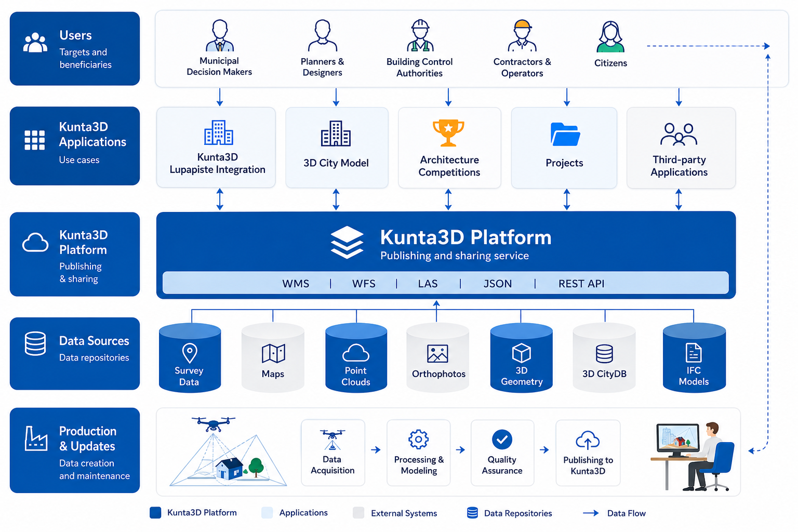Click the 'Quality Assurance' step label
798x532 pixels.
[x=502, y=465]
